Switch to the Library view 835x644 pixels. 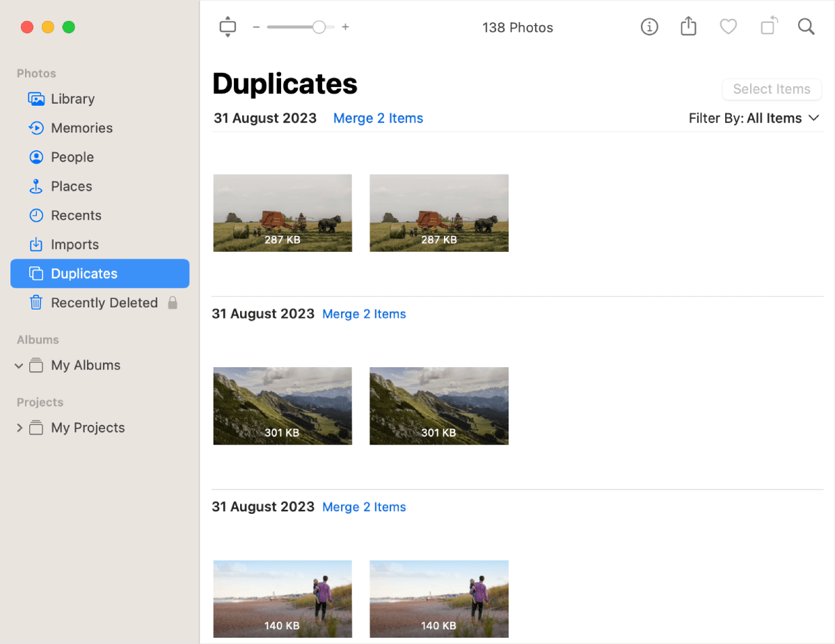[72, 99]
